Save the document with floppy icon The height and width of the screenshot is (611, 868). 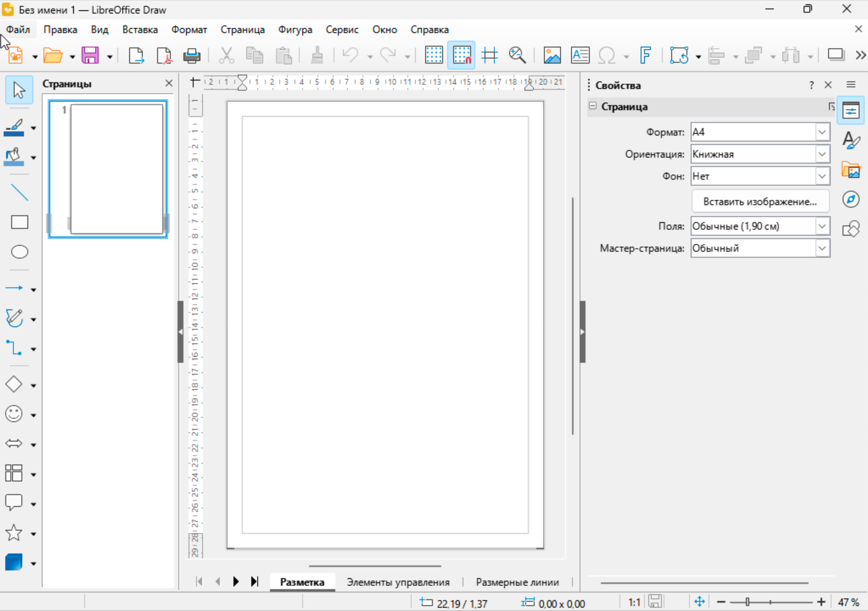(x=90, y=56)
